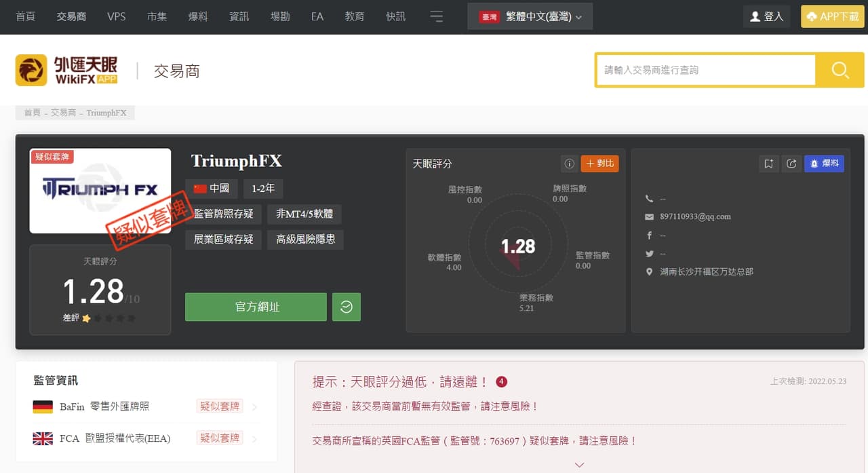Open the WikiFX search with the magnifier icon
Image resolution: width=868 pixels, height=473 pixels.
point(840,70)
